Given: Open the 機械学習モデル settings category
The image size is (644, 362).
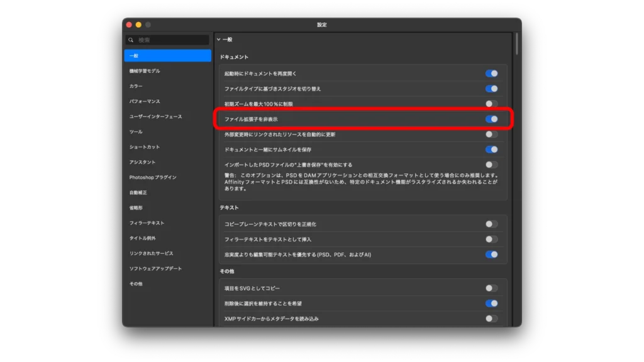Looking at the screenshot, I should 146,70.
